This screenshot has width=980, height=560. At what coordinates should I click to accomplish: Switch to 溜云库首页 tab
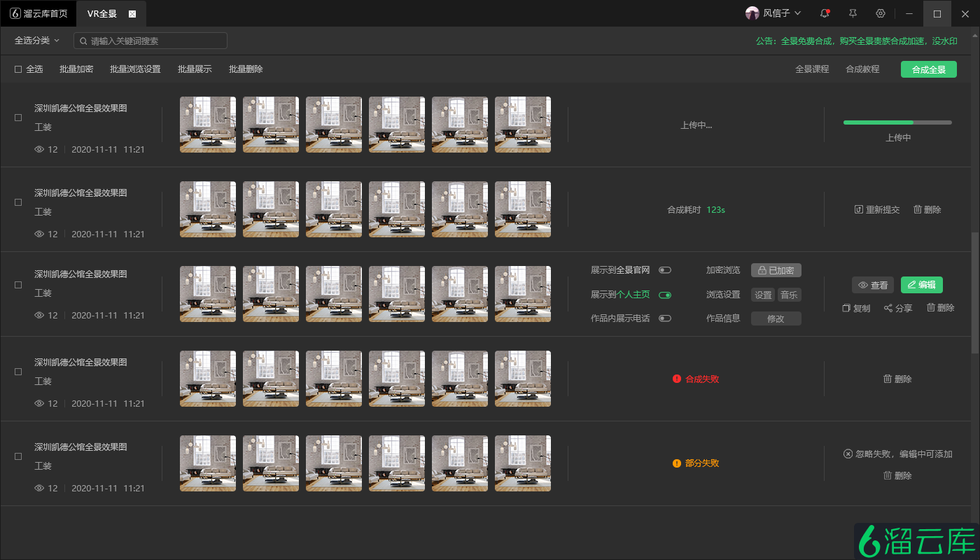[x=38, y=14]
